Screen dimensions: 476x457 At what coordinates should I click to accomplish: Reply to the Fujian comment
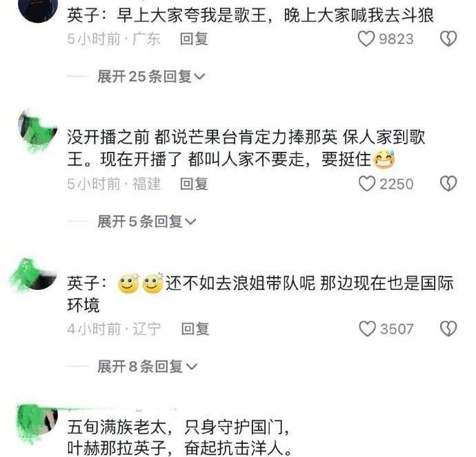pyautogui.click(x=194, y=184)
